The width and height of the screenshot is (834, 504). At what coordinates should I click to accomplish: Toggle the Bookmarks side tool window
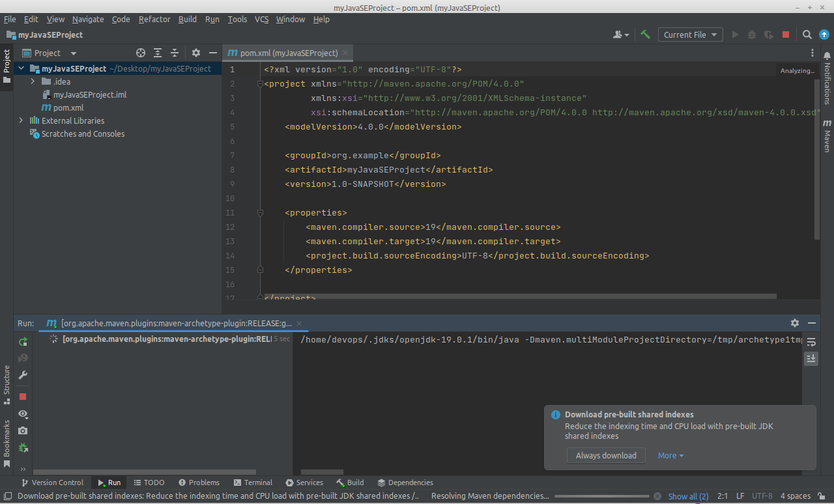7,443
